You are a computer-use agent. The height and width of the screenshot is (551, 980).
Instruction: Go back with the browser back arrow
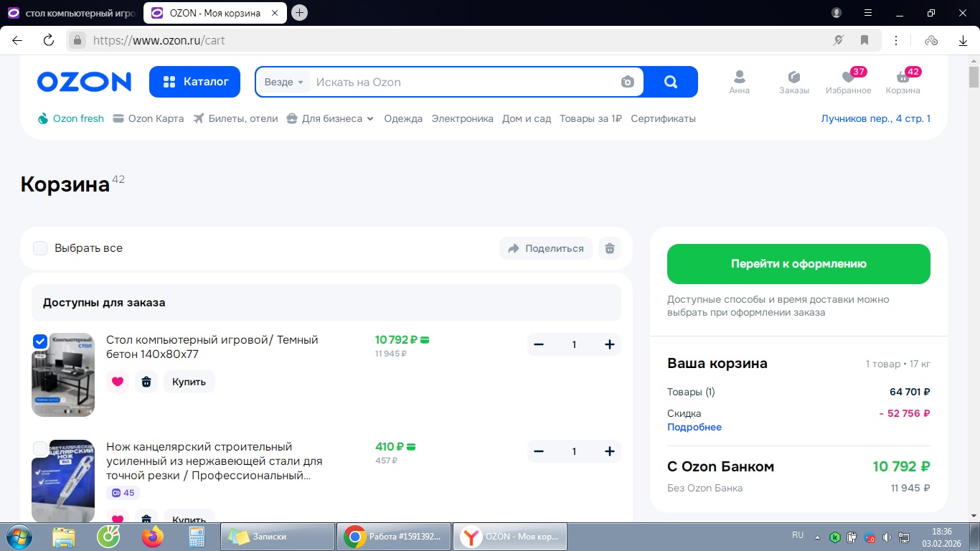coord(17,40)
